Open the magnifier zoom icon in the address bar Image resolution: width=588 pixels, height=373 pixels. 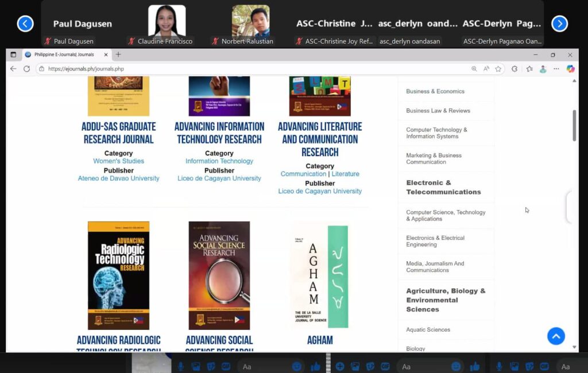point(474,69)
